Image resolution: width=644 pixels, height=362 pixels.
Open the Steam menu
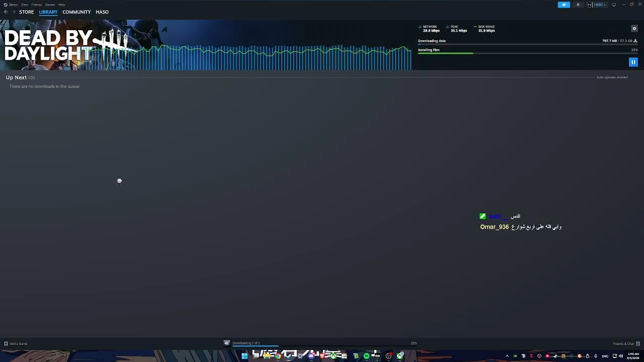point(13,5)
